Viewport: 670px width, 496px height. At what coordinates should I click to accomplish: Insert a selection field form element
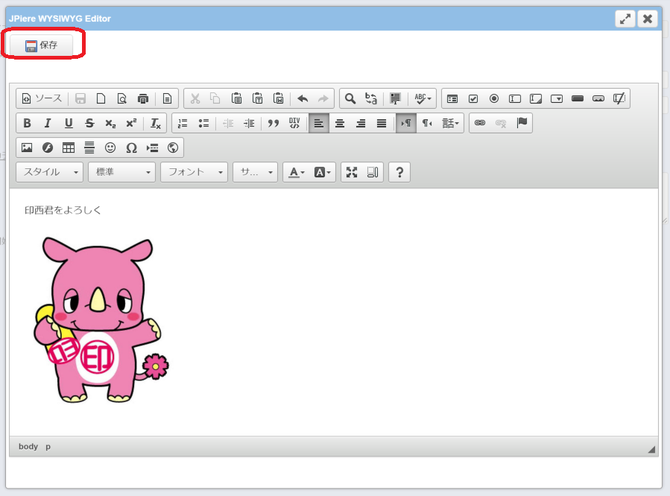tap(557, 99)
